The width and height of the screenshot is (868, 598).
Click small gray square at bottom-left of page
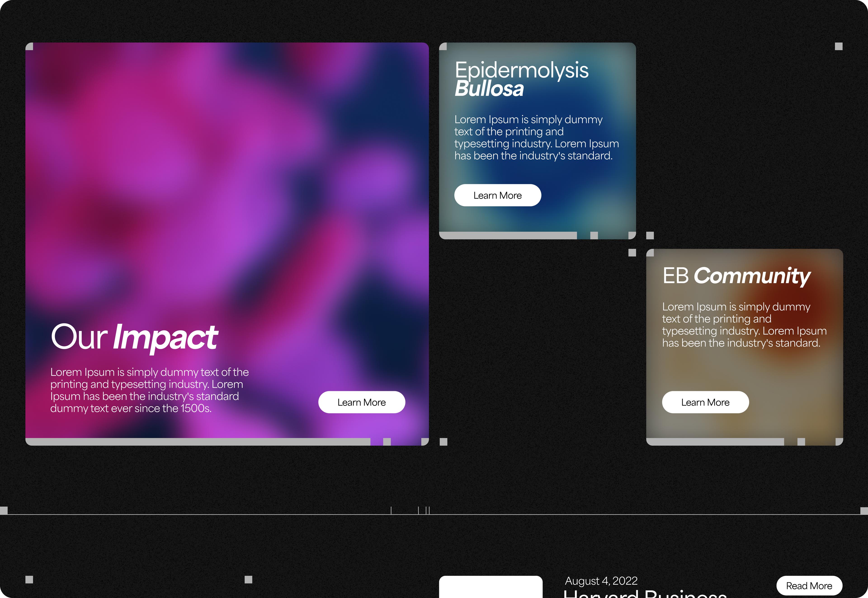(x=29, y=580)
